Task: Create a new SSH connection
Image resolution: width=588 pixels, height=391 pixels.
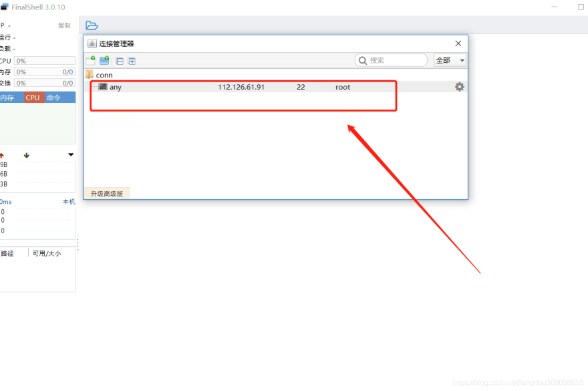Action: coord(90,60)
